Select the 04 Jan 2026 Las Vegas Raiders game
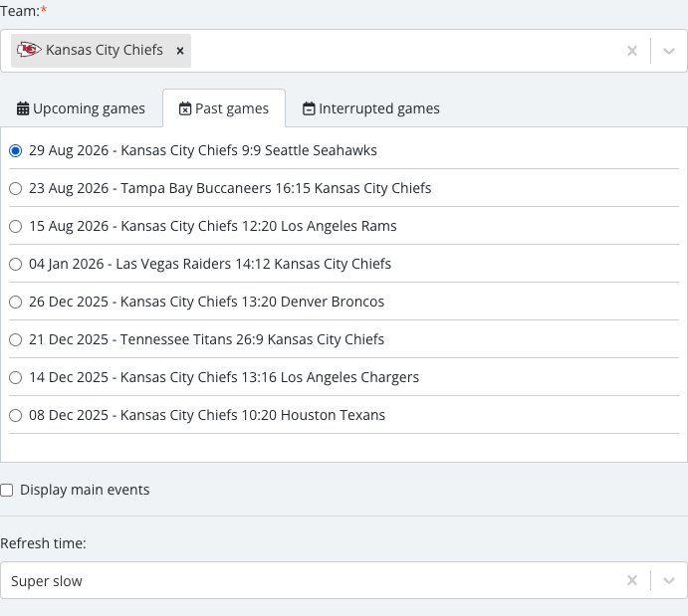 click(x=15, y=265)
